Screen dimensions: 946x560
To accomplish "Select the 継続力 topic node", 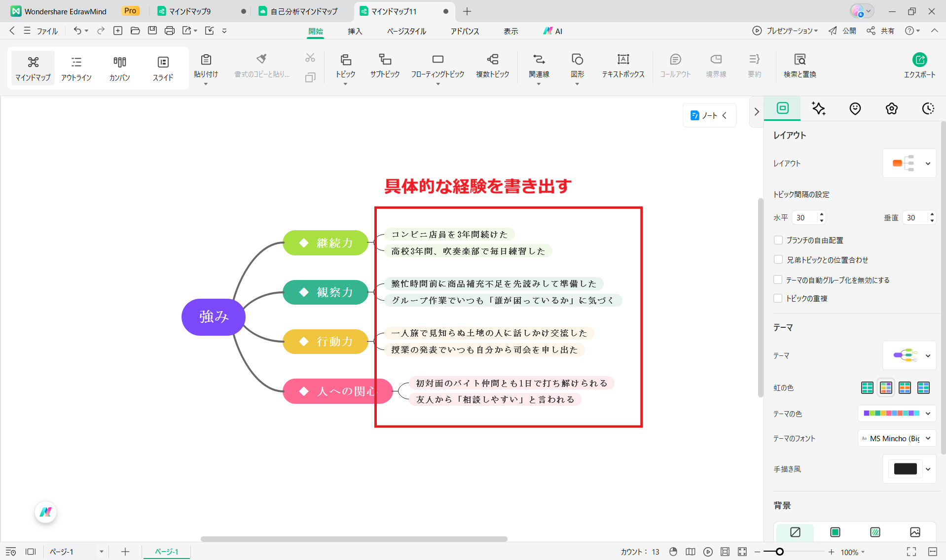I will [326, 243].
